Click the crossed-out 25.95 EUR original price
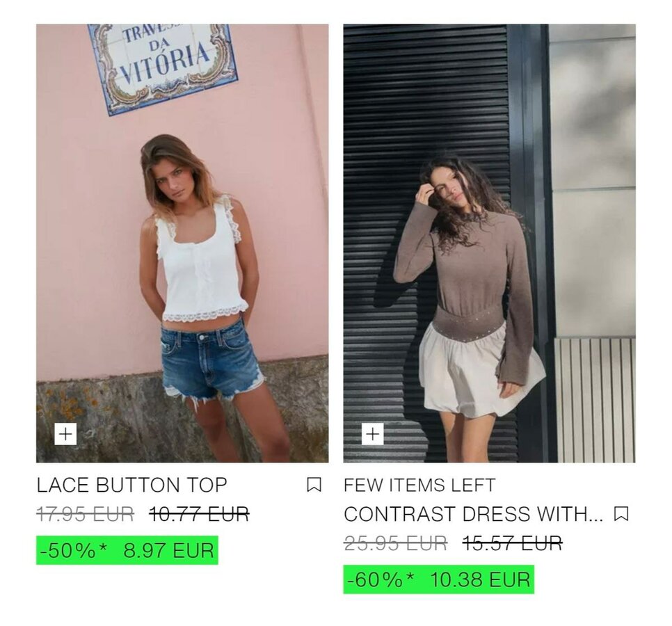 396,543
